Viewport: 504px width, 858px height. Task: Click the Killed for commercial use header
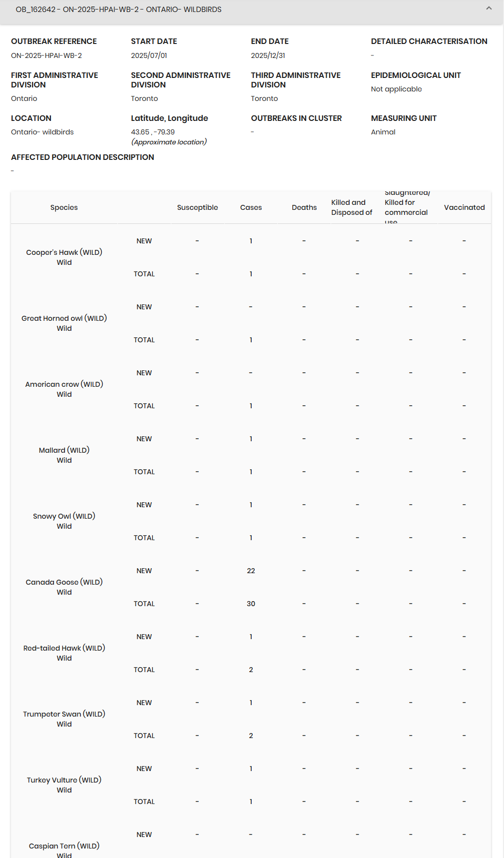tap(406, 207)
